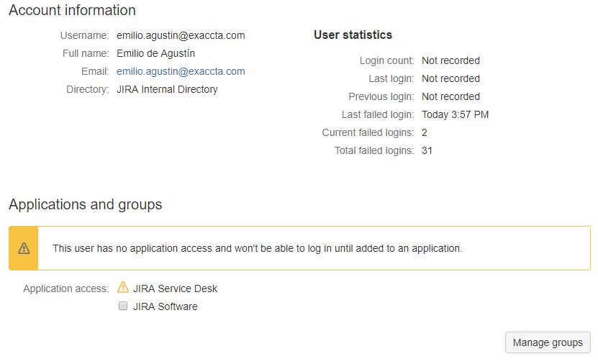
Task: Click the JIRA Software label text
Action: click(165, 306)
